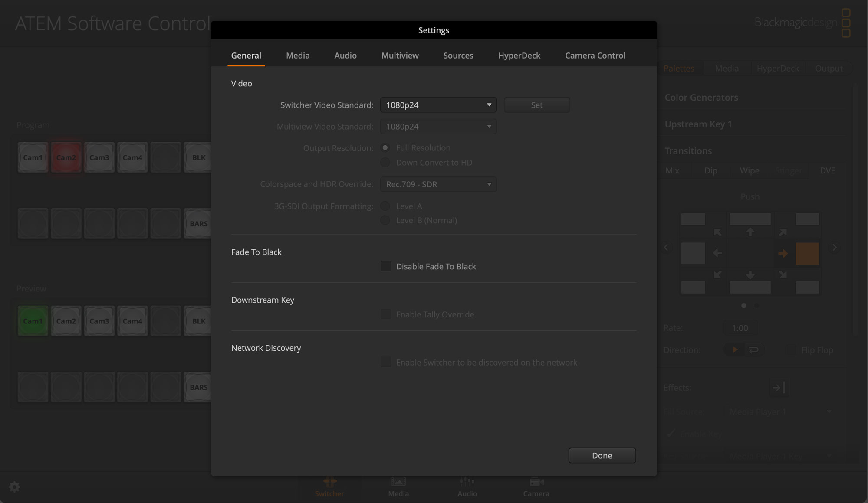868x503 pixels.
Task: Switch to the Camera Control settings tab
Action: 595,56
